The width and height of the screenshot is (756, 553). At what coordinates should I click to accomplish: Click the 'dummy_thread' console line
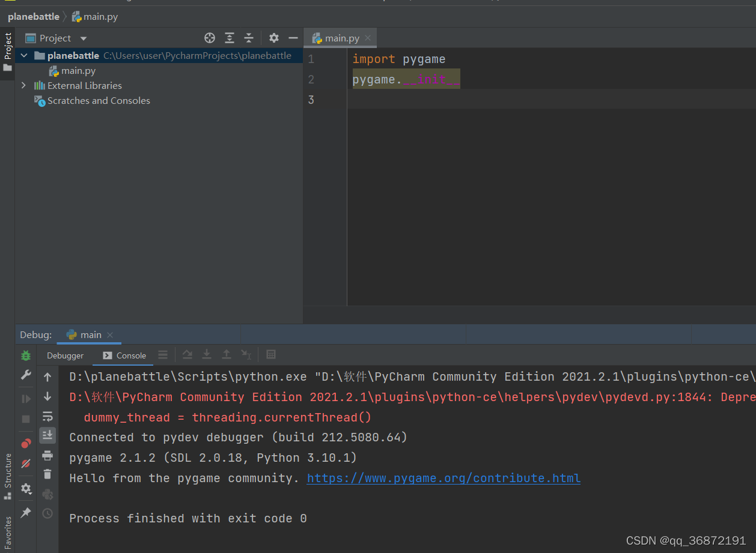point(228,417)
